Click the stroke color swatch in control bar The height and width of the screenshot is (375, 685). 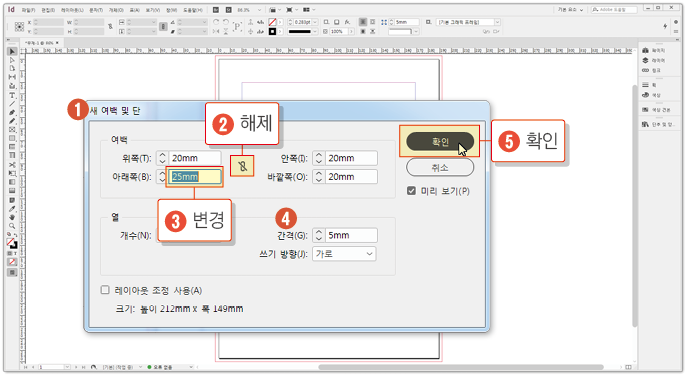tap(272, 31)
